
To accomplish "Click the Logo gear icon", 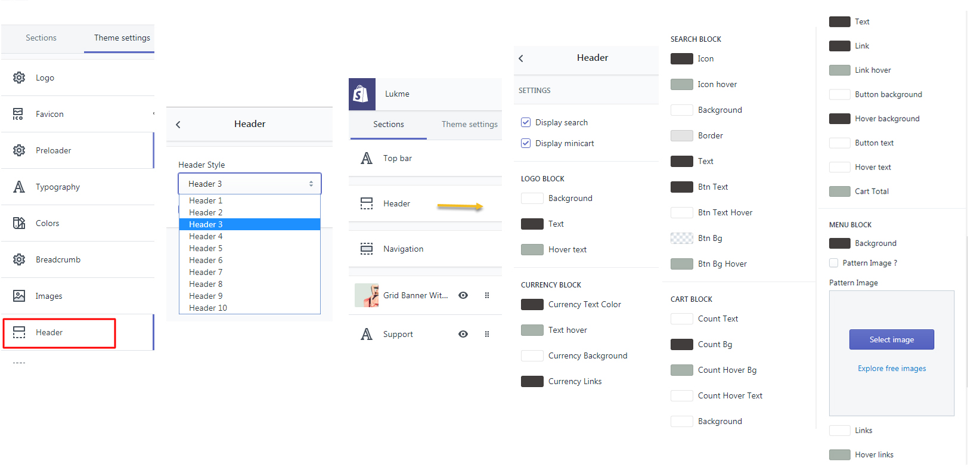I will (x=19, y=78).
